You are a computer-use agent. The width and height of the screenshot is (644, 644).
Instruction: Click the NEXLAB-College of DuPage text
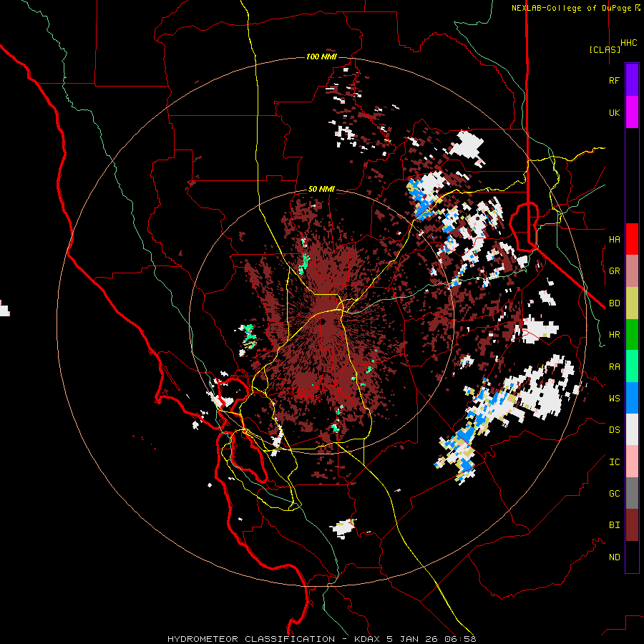[571, 8]
